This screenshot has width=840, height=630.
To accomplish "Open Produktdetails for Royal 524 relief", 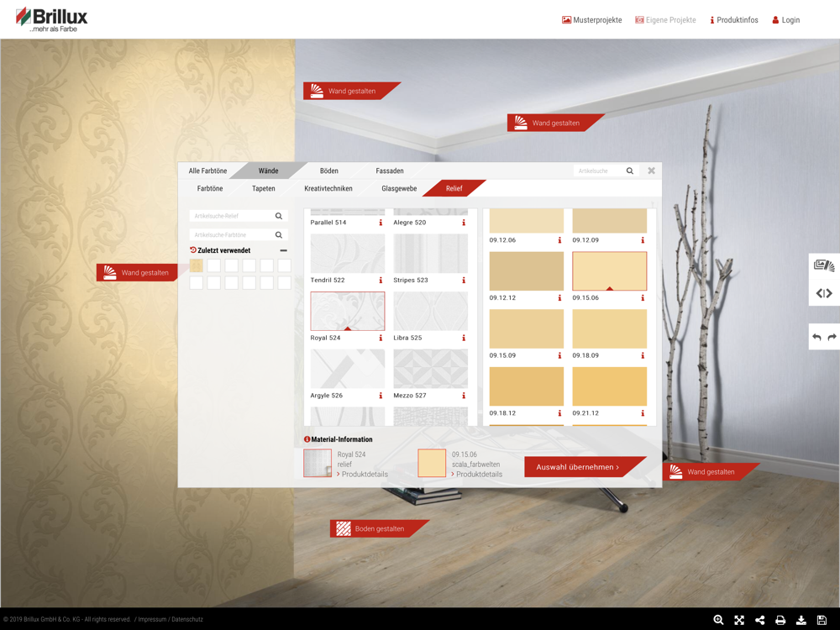I will click(x=363, y=474).
